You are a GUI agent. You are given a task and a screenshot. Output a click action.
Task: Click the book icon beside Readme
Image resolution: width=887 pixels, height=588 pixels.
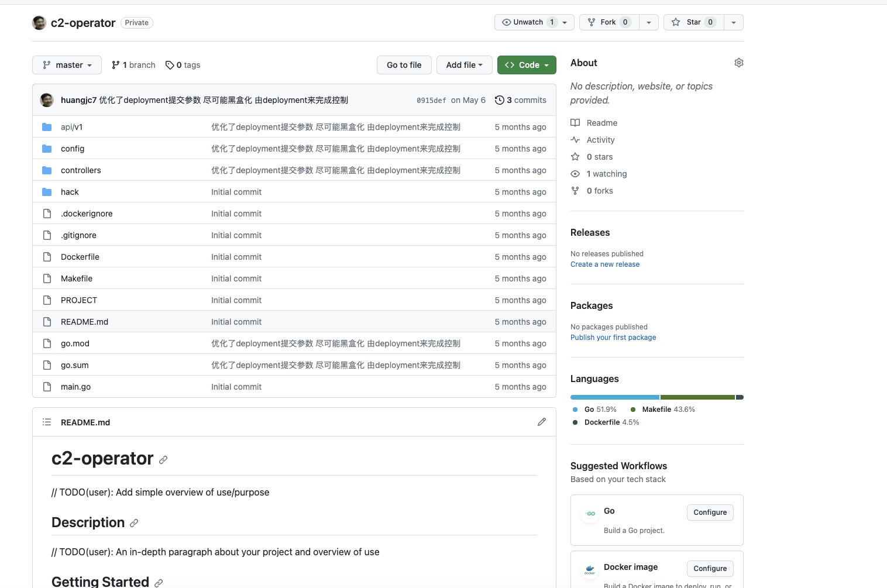click(x=575, y=123)
